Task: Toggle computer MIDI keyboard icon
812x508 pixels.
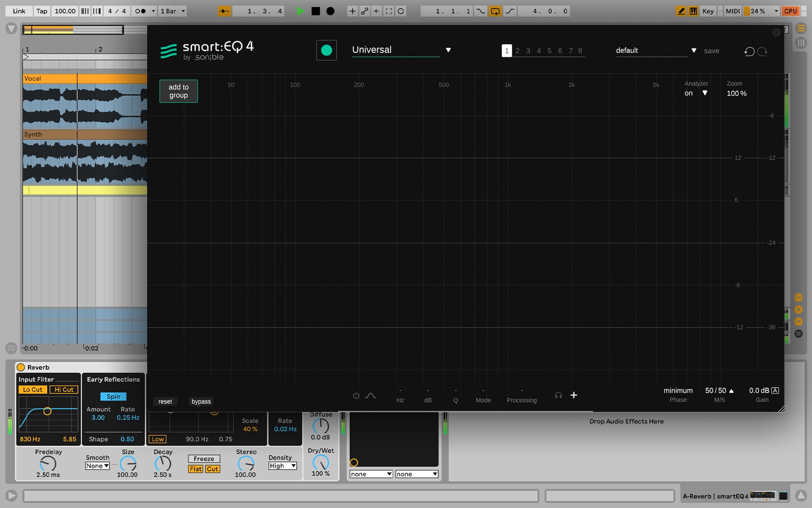Action: 693,11
